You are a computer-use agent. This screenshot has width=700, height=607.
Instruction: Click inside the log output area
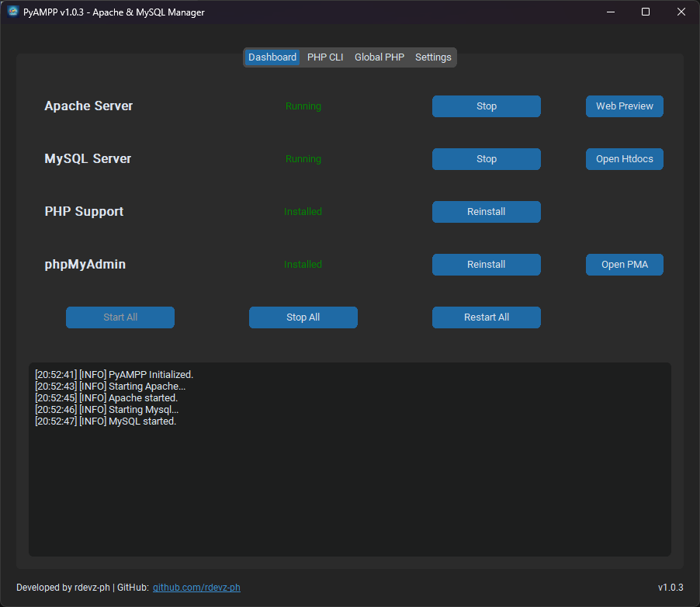(x=349, y=481)
